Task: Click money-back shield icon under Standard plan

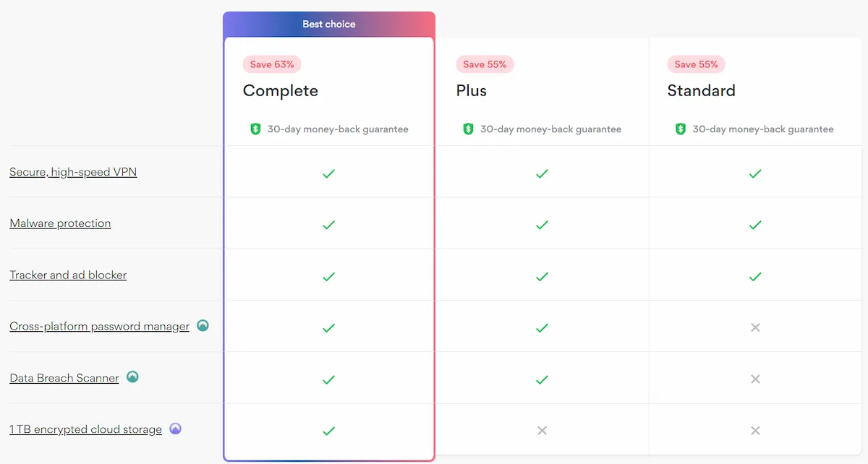Action: pos(681,129)
